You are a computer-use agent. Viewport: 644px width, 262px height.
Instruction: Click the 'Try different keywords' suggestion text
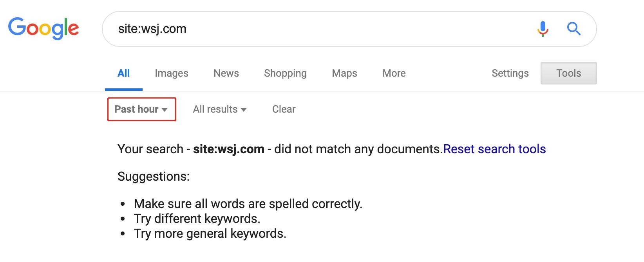pyautogui.click(x=197, y=219)
